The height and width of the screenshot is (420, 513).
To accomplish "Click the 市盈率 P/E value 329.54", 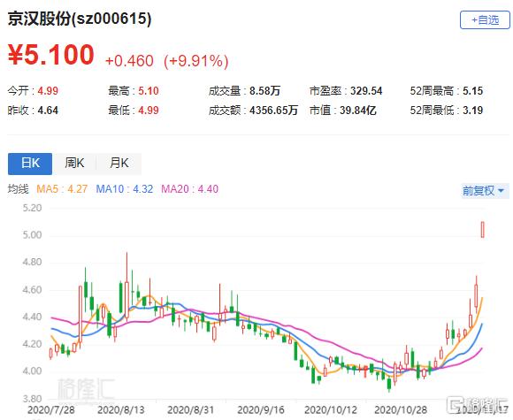I will point(366,90).
